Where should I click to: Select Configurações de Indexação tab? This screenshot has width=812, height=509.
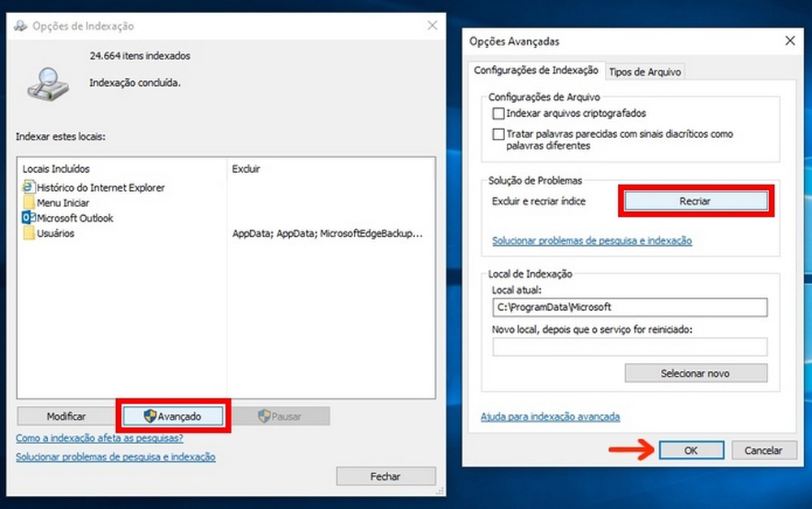(536, 71)
